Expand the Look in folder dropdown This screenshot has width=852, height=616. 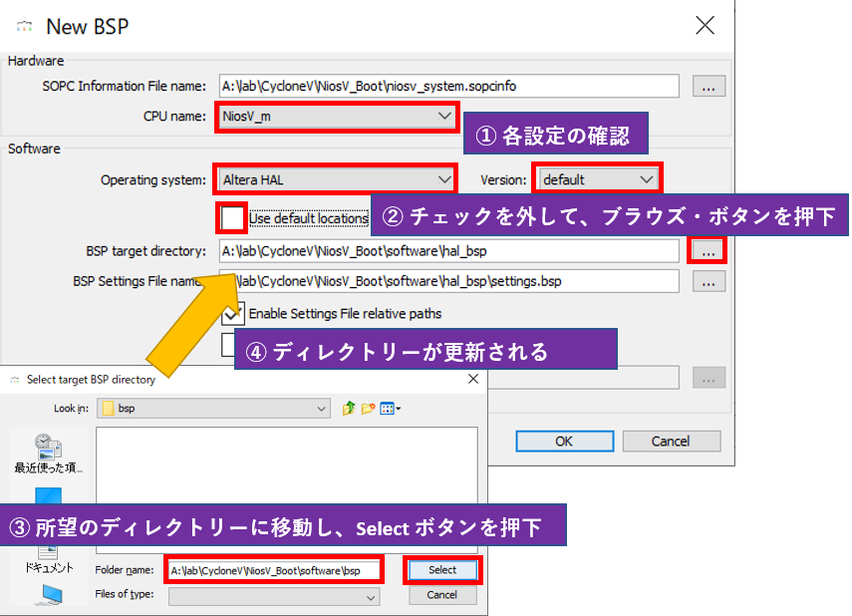[x=223, y=409]
